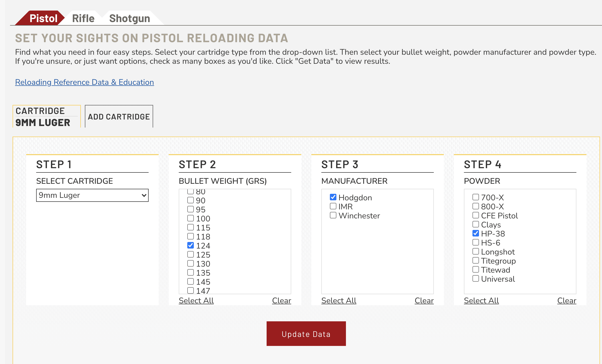Open the Shotgun tab
Image resolution: width=602 pixels, height=364 pixels.
click(130, 18)
